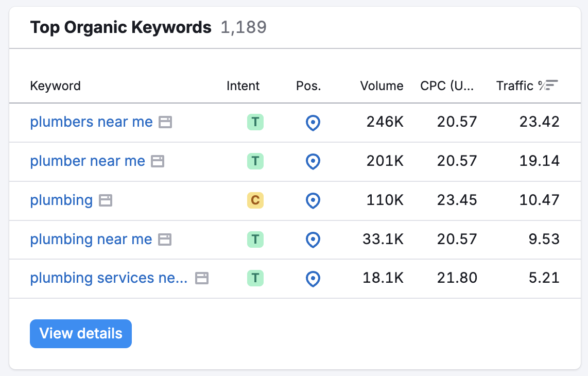588x376 pixels.
Task: Click the position pin icon in plumbing row
Action: 313,201
